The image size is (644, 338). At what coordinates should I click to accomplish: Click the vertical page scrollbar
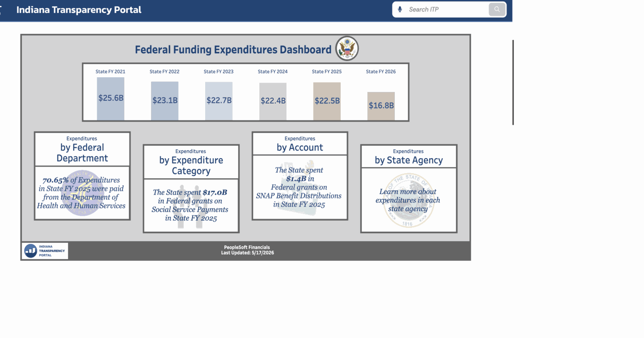513,82
